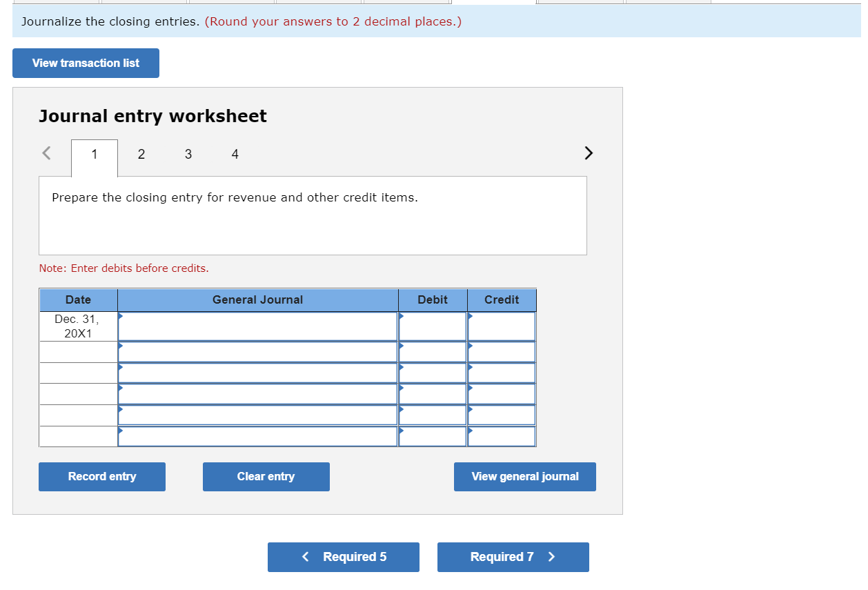This screenshot has width=868, height=590.
Task: Open the account dropdown in the last row
Action: point(257,436)
